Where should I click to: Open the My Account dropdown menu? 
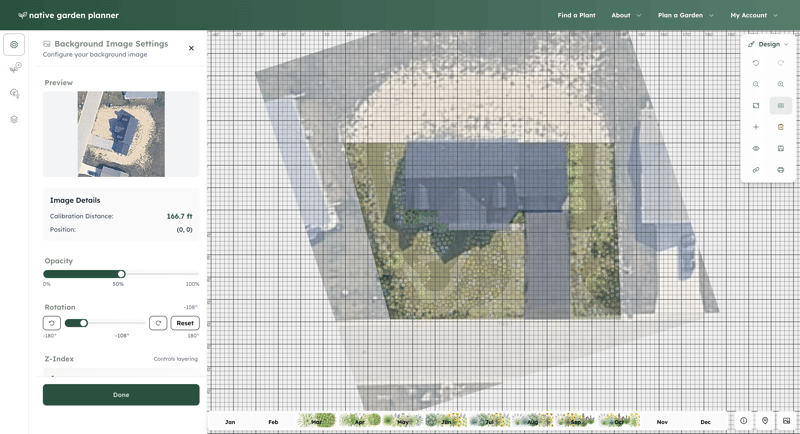[754, 15]
